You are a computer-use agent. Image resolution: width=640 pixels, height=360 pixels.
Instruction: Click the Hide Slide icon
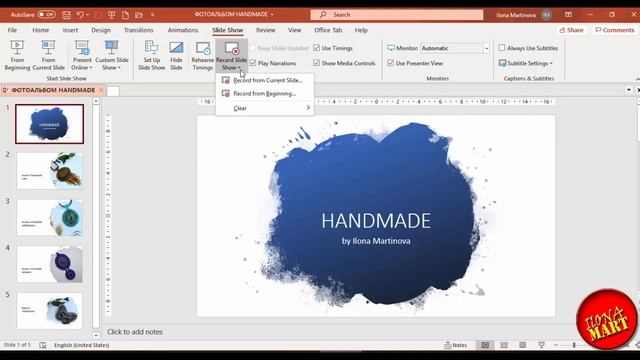(176, 48)
